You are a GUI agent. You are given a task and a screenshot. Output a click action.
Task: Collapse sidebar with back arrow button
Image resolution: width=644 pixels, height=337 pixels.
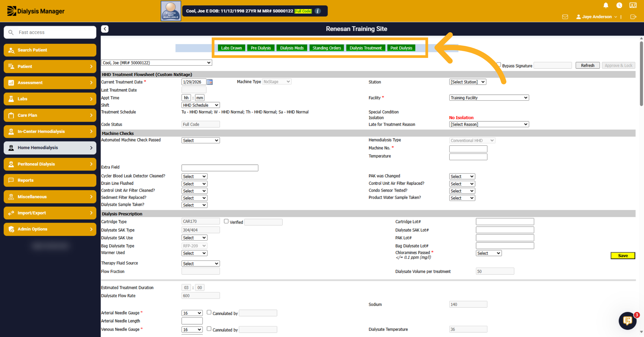[105, 29]
